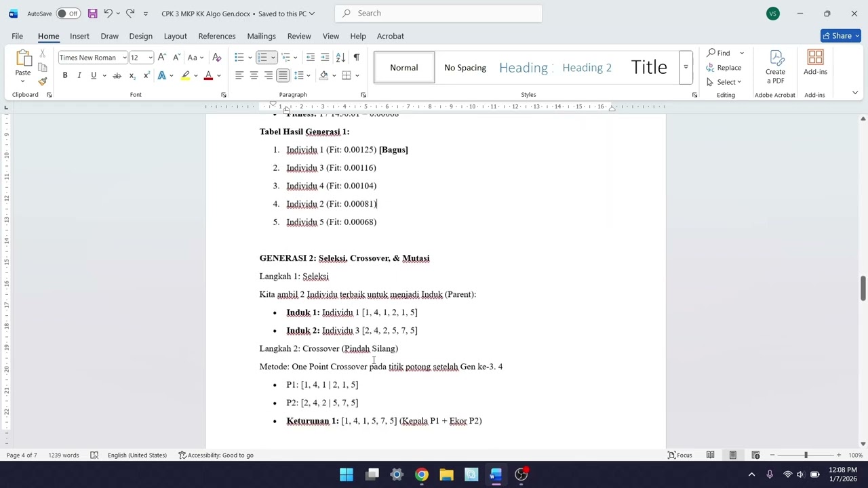Open the font size dropdown
This screenshot has height=488, width=868.
[x=150, y=58]
